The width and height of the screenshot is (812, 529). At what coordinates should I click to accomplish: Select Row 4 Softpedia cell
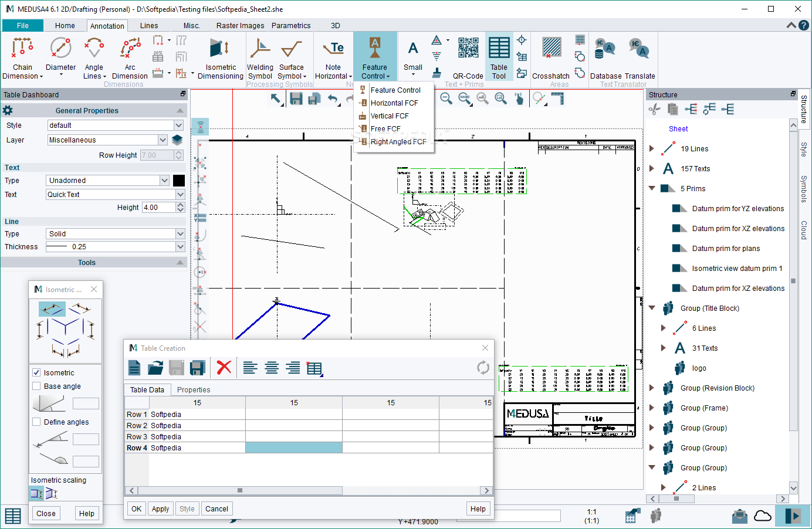[197, 448]
